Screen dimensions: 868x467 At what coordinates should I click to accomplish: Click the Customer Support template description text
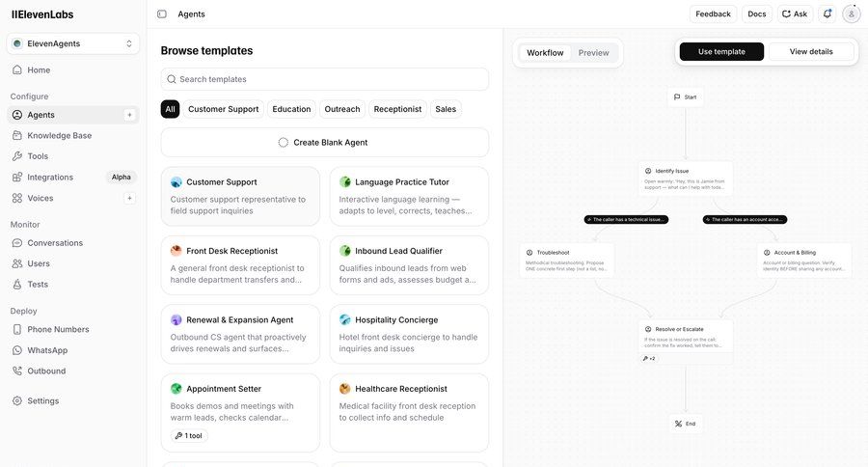click(237, 205)
